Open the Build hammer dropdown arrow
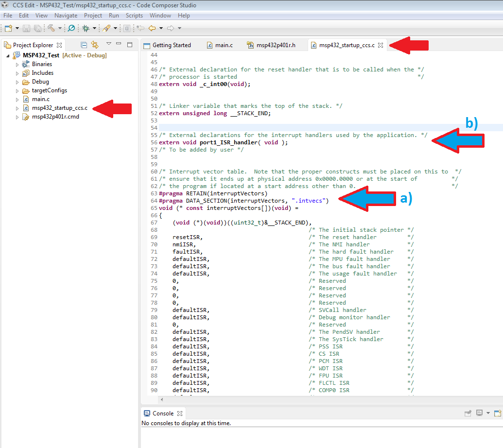503x448 pixels. [x=60, y=28]
